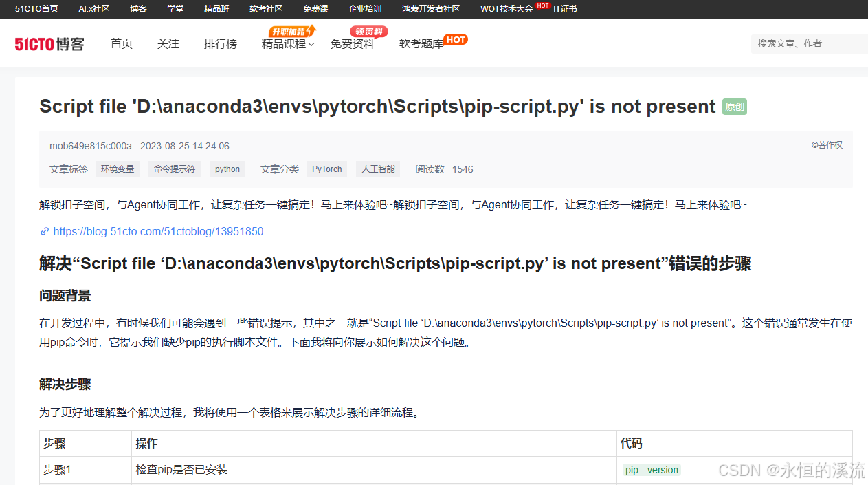Click the article title heading
Image resolution: width=868 pixels, height=485 pixels.
point(377,107)
